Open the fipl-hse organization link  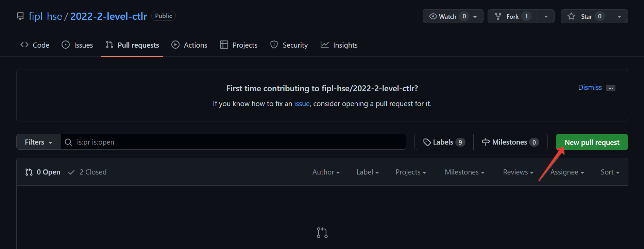[45, 16]
